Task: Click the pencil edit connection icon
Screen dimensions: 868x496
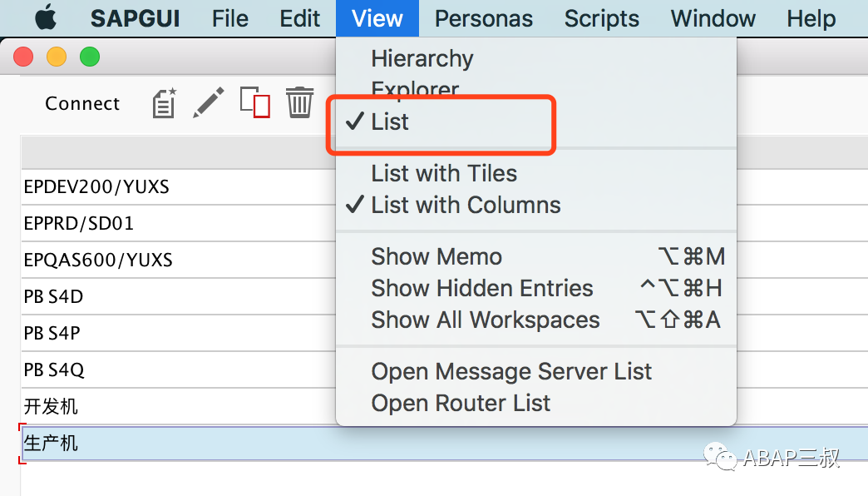Action: click(208, 102)
